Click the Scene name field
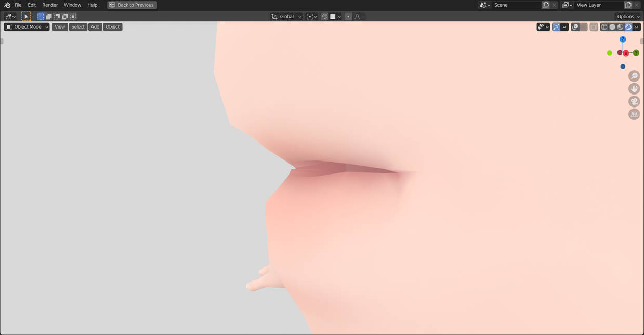Image resolution: width=644 pixels, height=335 pixels. 516,5
